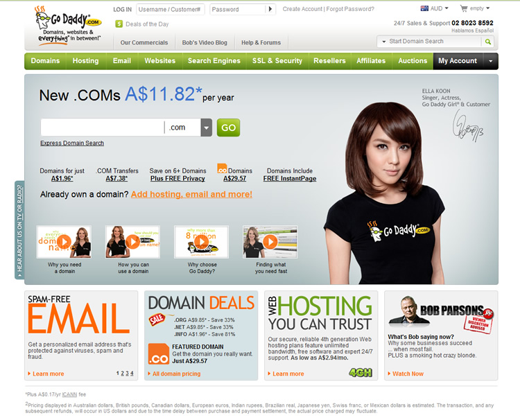The image size is (520, 420).
Task: Click the Deals of the Day link
Action: [x=147, y=24]
